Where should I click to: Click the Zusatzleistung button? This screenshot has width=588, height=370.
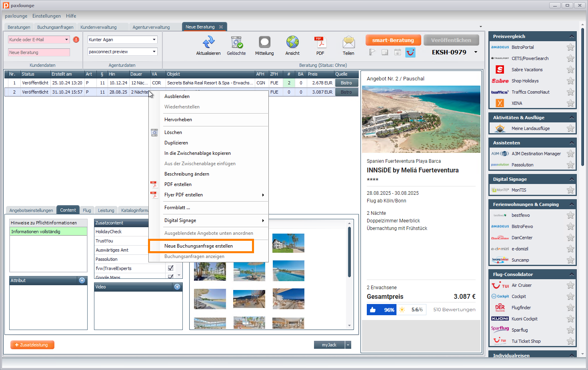coord(32,345)
